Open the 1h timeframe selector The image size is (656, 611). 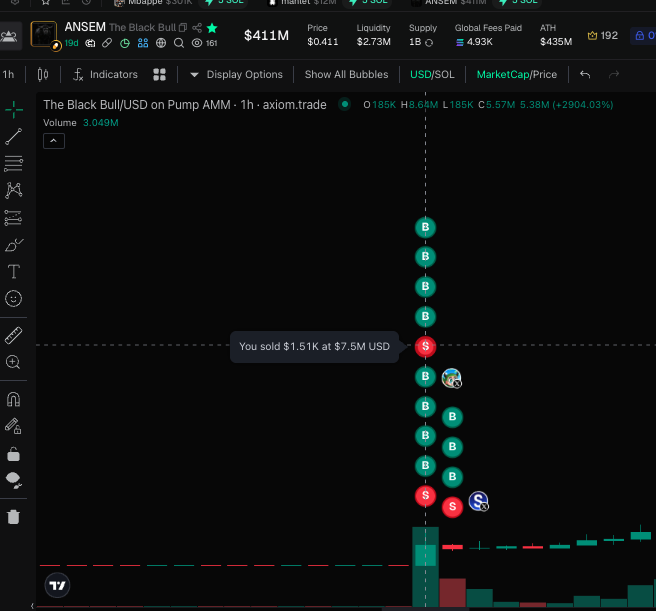click(8, 74)
